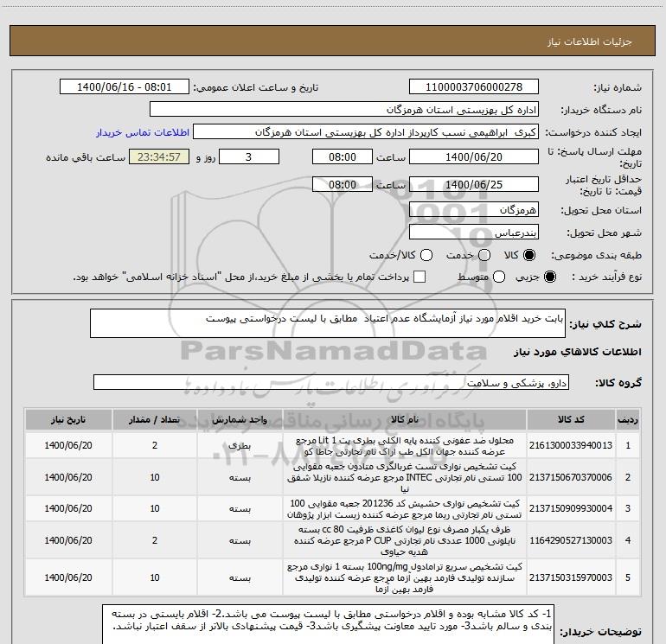666x644 pixels.
Task: Click the delivery province field هرمزگان
Action: tap(474, 209)
